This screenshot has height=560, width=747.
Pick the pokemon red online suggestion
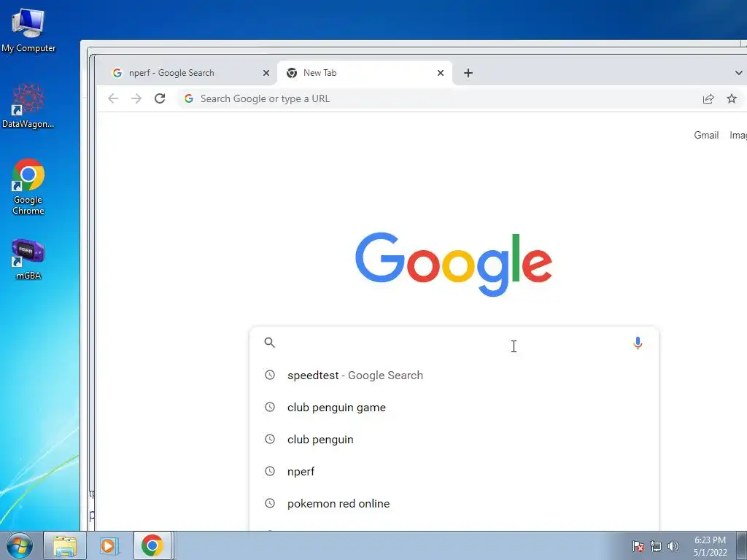(x=454, y=503)
